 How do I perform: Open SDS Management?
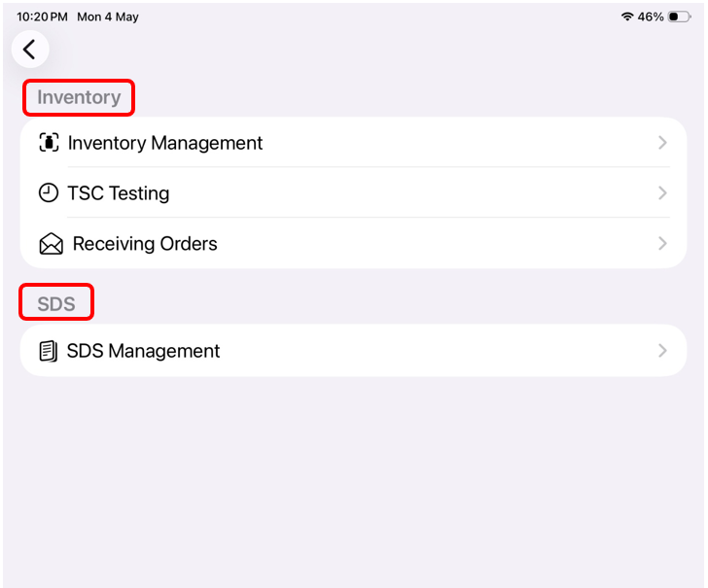(x=354, y=351)
